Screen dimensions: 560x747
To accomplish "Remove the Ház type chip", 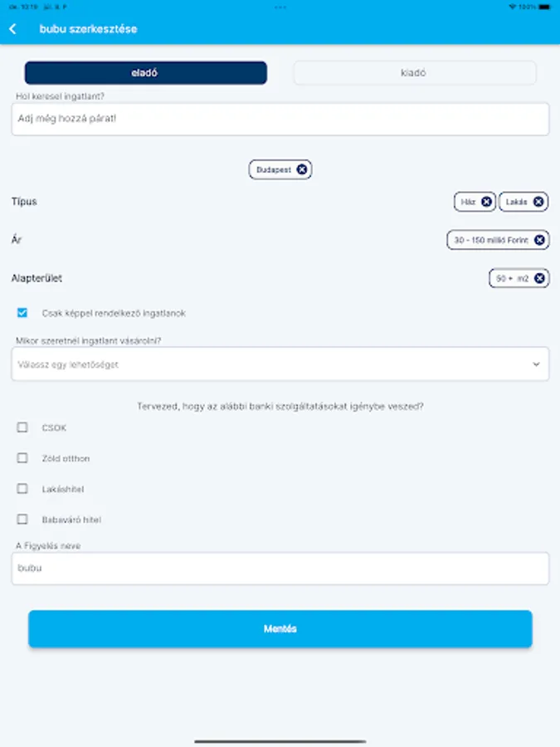I will 486,202.
